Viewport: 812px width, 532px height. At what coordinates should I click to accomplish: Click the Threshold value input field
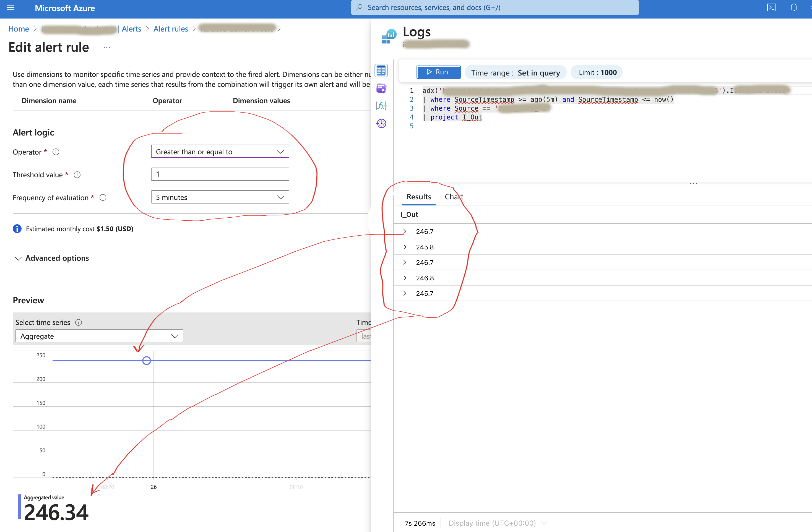[220, 174]
